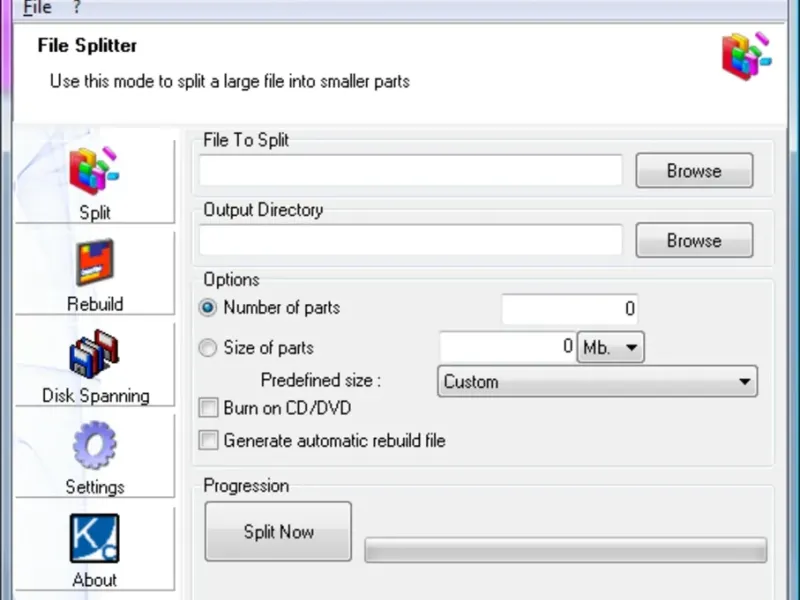
Task: Open the File menu
Action: coord(37,8)
